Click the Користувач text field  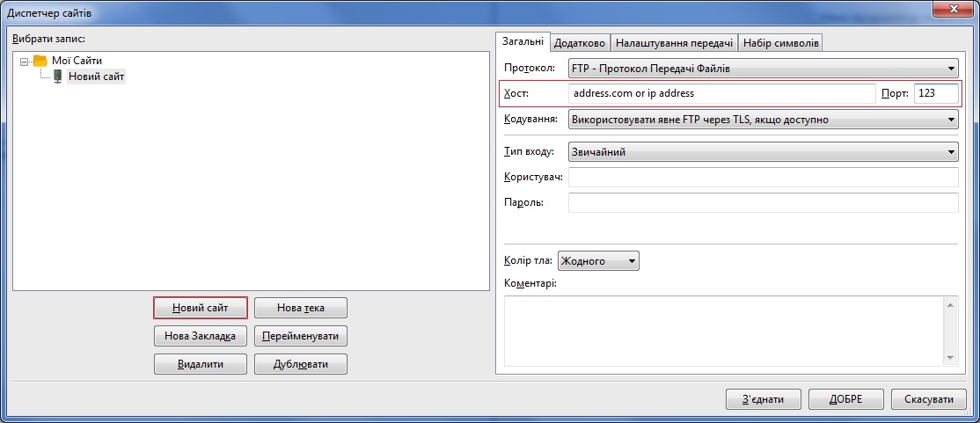point(762,178)
